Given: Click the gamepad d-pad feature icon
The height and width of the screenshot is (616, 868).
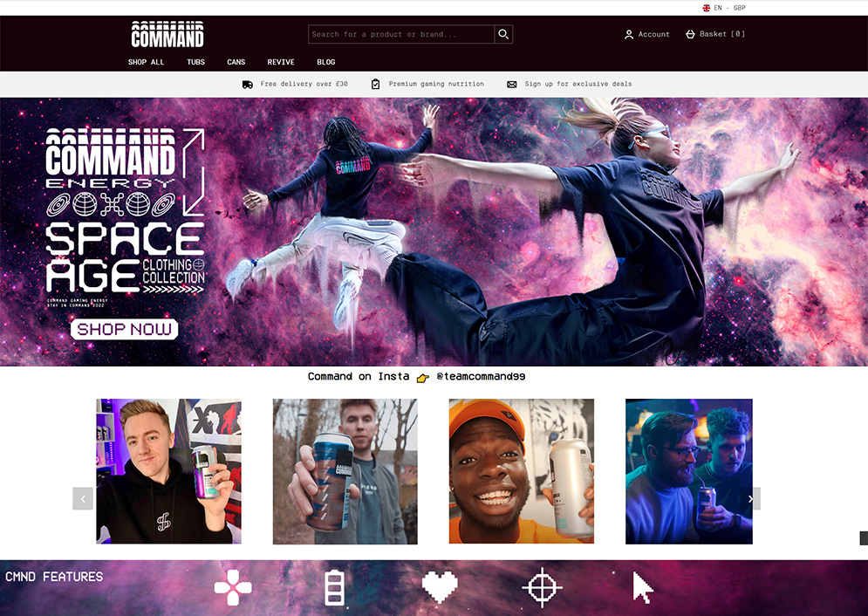Looking at the screenshot, I should tap(233, 587).
